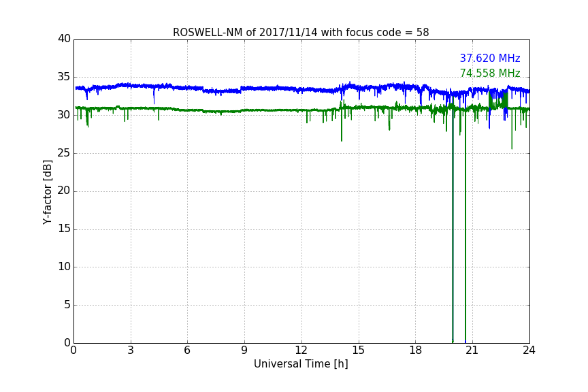588x392 pixels.
Task: Click y-axis tick label '20'
Action: (x=64, y=191)
